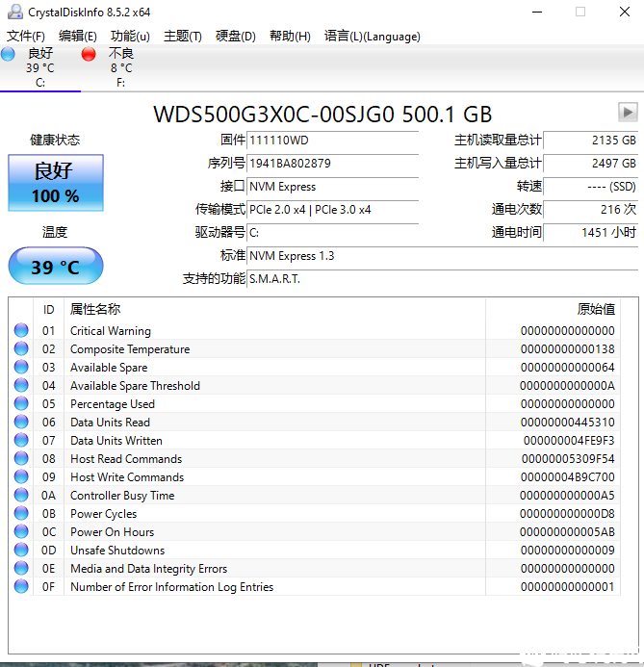This screenshot has height=667, width=644.
Task: Click the 原始值 column header
Action: point(553,309)
